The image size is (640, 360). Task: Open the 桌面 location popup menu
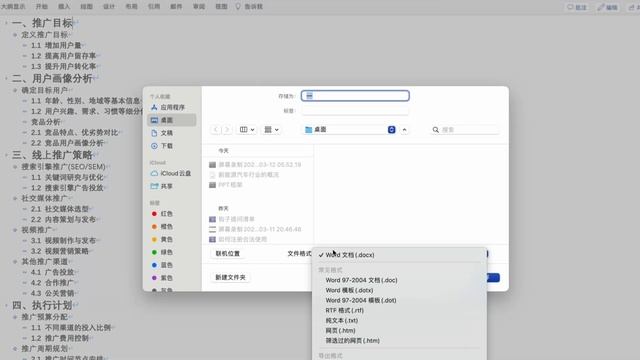(350, 130)
